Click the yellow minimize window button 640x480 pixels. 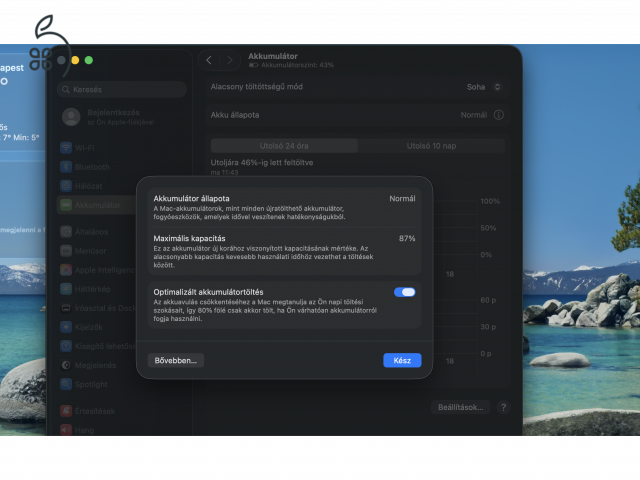click(x=75, y=60)
